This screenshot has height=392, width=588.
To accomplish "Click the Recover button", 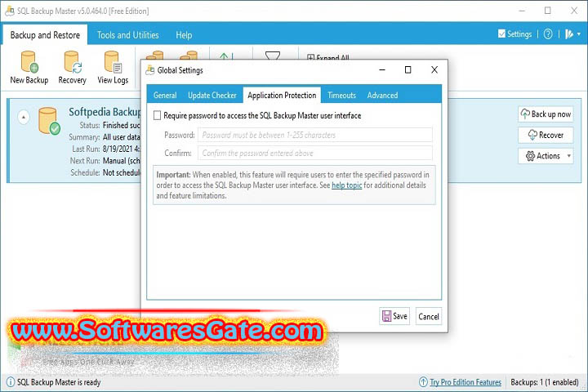I will tap(546, 135).
